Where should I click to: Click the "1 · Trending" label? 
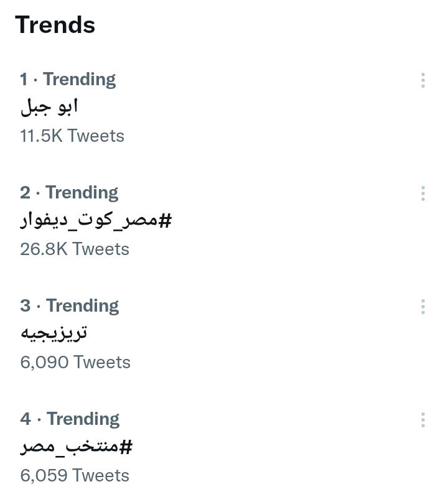point(68,80)
